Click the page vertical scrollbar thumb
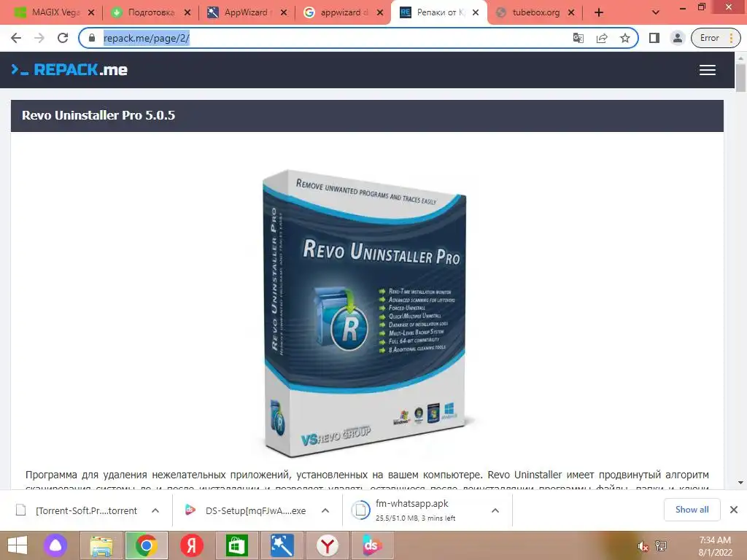The image size is (747, 560). pos(740,77)
